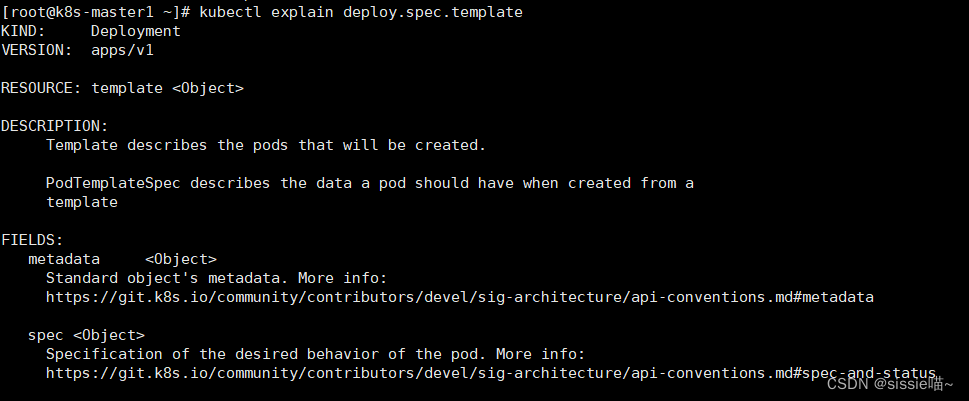Image resolution: width=969 pixels, height=401 pixels.
Task: Open the api-conventions.md#metadata URL
Action: click(460, 297)
